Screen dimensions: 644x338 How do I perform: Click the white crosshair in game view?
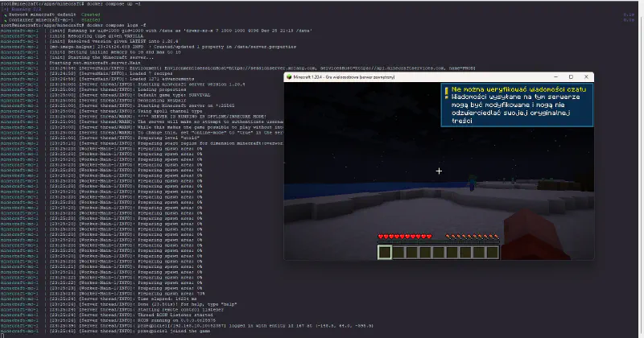(439, 171)
